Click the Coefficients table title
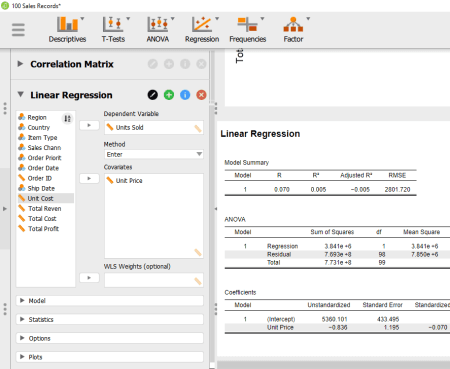Image resolution: width=450 pixels, height=369 pixels. [x=240, y=292]
